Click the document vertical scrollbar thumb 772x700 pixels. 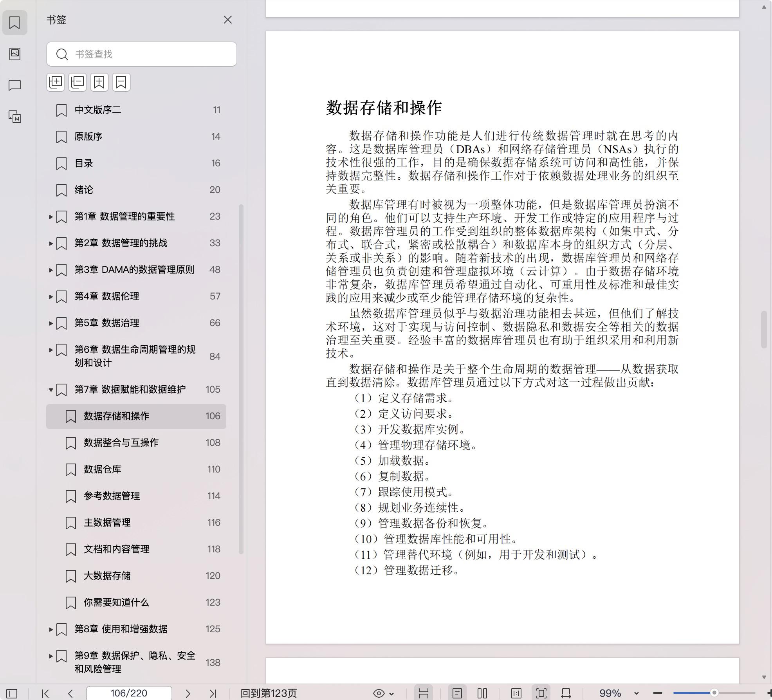(x=764, y=329)
